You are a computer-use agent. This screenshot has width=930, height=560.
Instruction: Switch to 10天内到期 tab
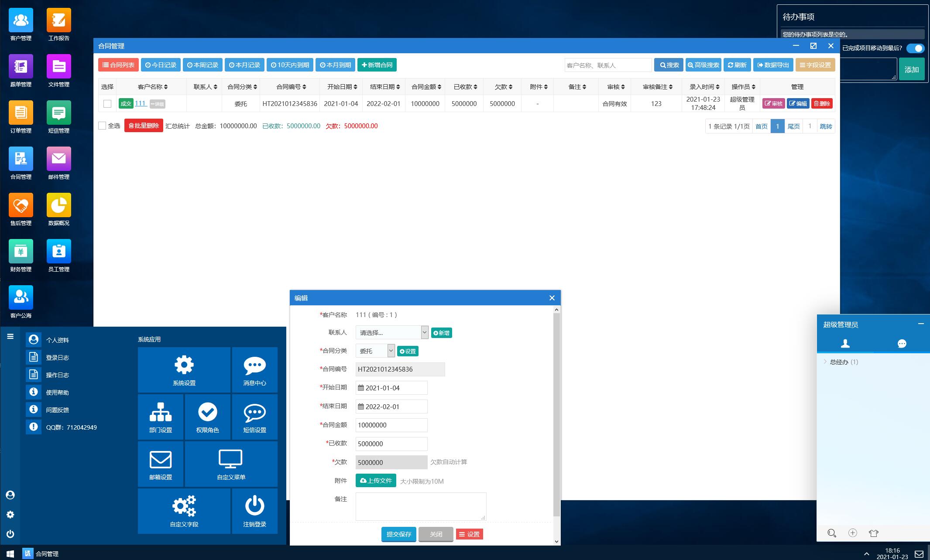point(290,65)
